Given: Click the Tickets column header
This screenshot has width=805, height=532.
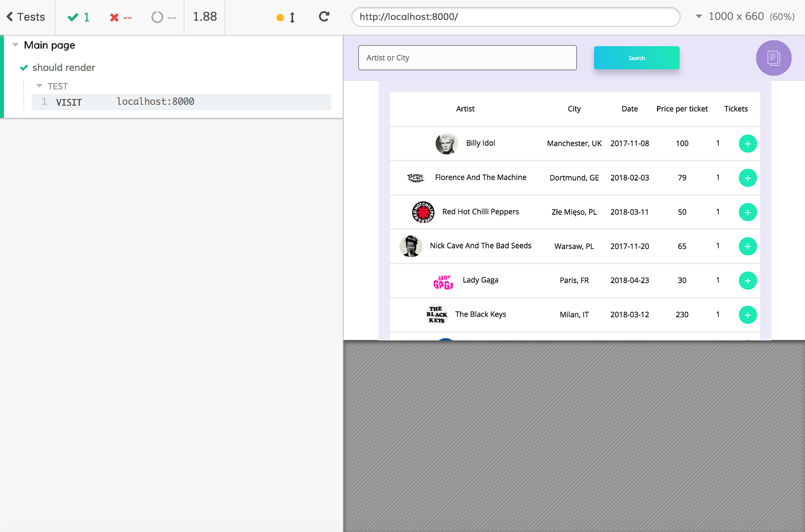Looking at the screenshot, I should pyautogui.click(x=736, y=109).
